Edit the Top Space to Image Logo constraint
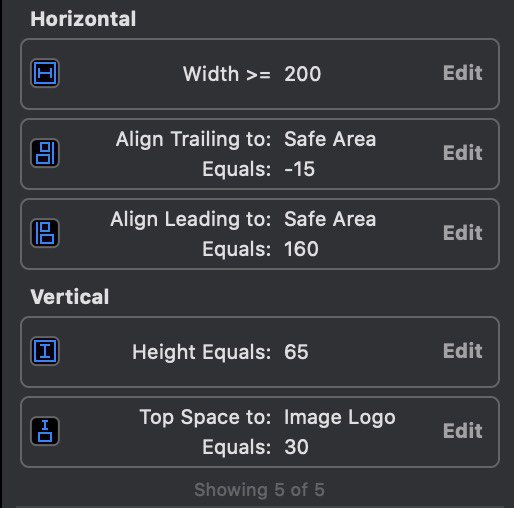Screen dimensions: 514x508 463,431
